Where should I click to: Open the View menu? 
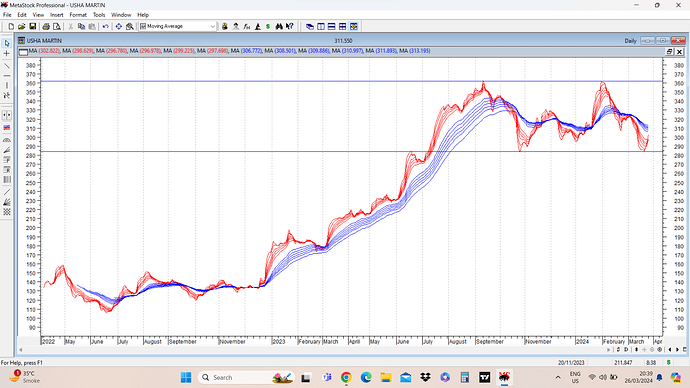pos(38,15)
